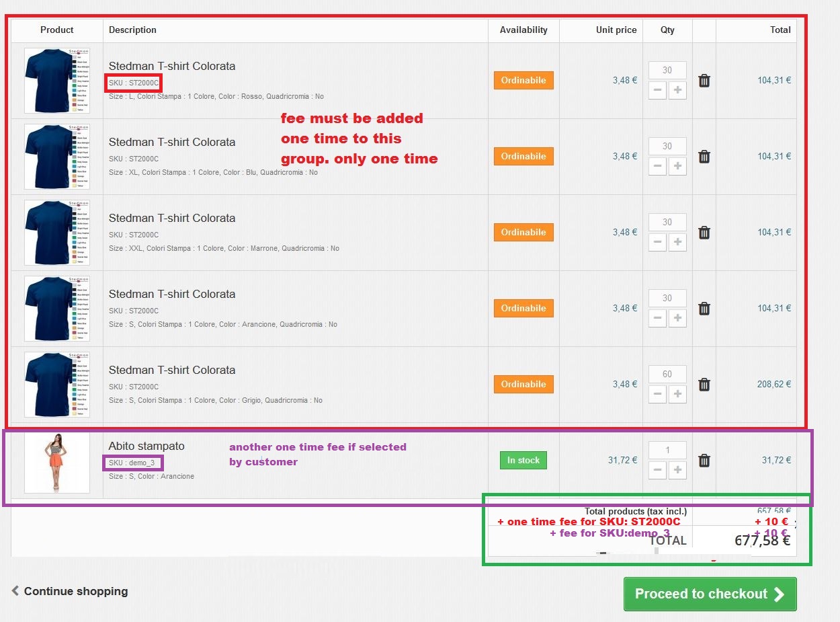The height and width of the screenshot is (622, 840).
Task: Delete the Size XL Blu T-shirt row
Action: click(704, 157)
